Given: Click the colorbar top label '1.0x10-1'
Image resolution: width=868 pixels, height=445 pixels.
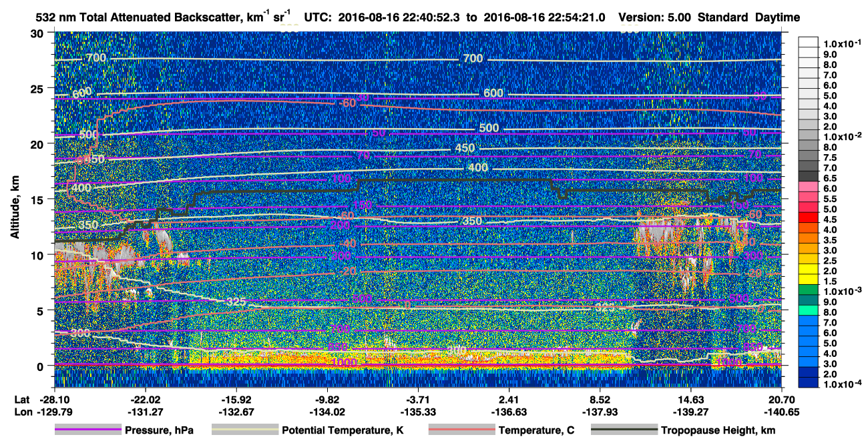Looking at the screenshot, I should point(843,43).
